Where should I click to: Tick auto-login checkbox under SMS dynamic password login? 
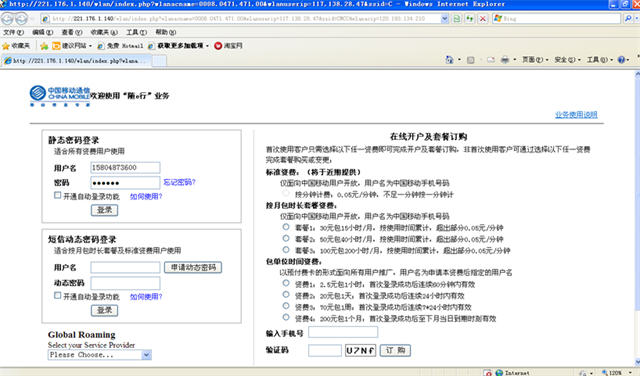(58, 295)
